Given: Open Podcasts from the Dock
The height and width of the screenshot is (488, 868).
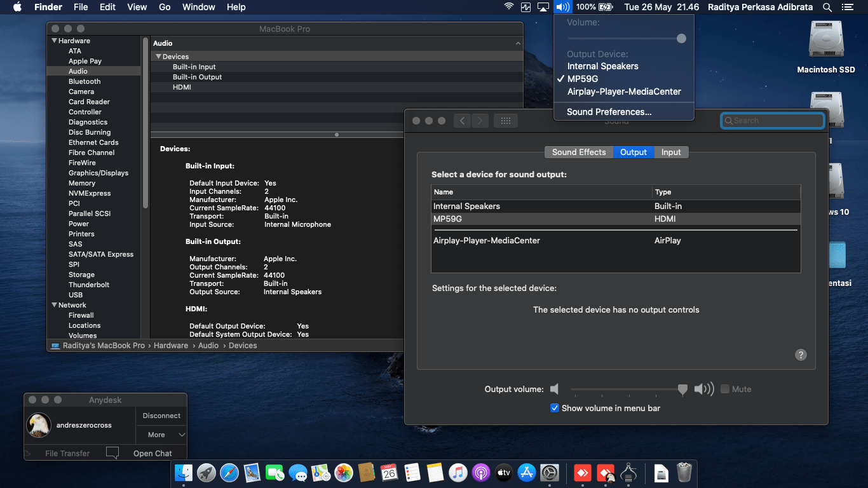Looking at the screenshot, I should click(x=481, y=473).
